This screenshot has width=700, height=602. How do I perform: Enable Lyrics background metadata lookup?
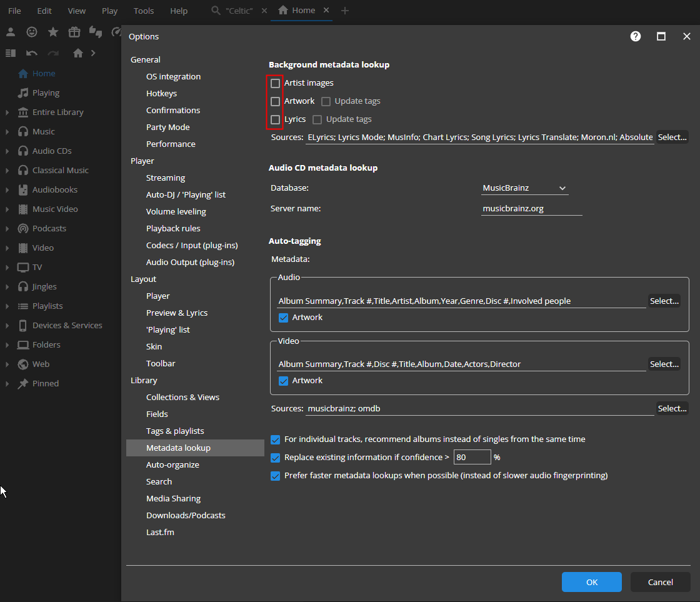tap(276, 119)
